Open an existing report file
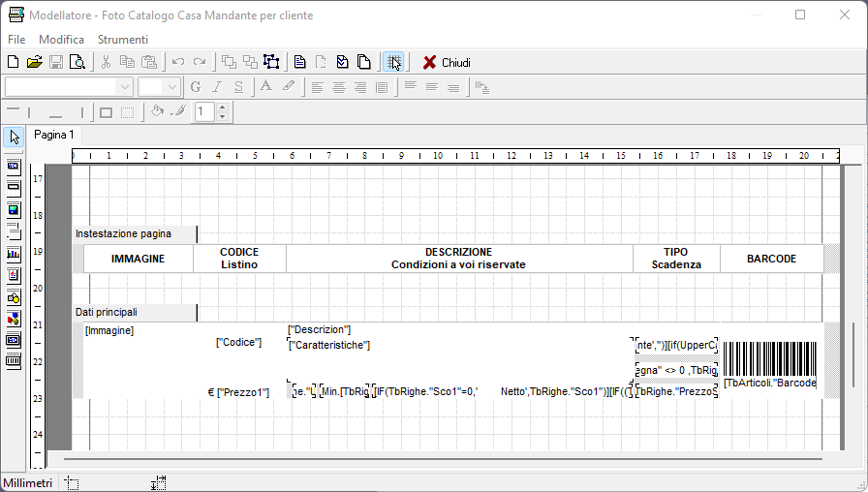The width and height of the screenshot is (868, 492). tap(34, 62)
